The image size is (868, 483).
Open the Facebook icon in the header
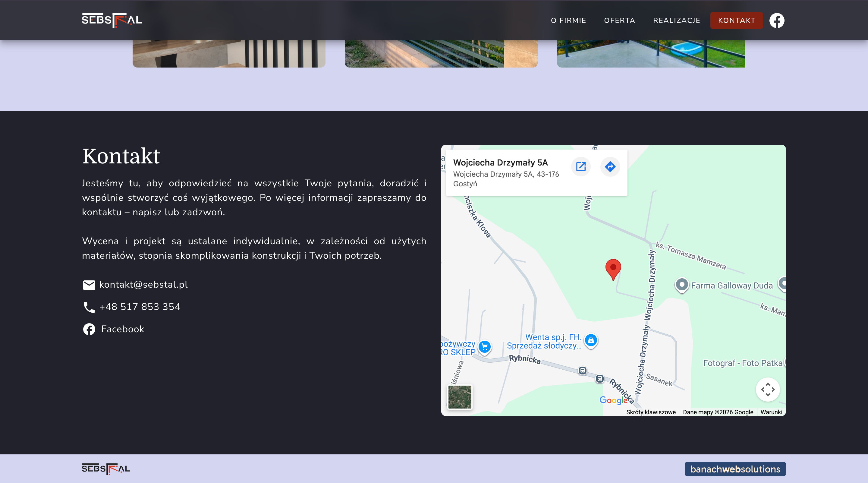pos(777,21)
